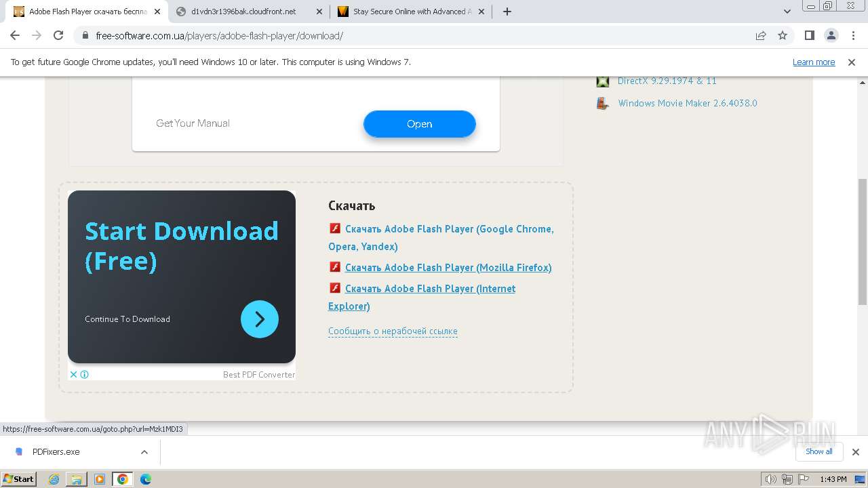
Task: Click Continue To Download text
Action: pos(127,319)
